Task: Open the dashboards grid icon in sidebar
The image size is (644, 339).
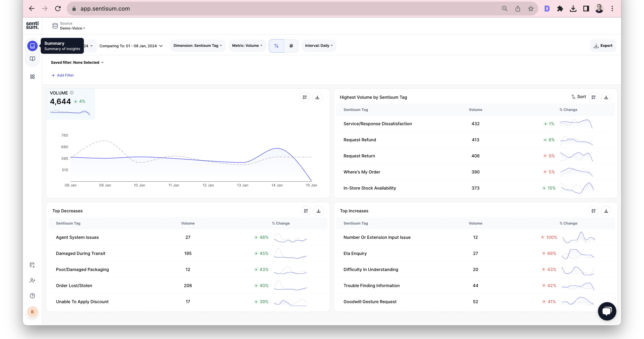Action: (32, 77)
